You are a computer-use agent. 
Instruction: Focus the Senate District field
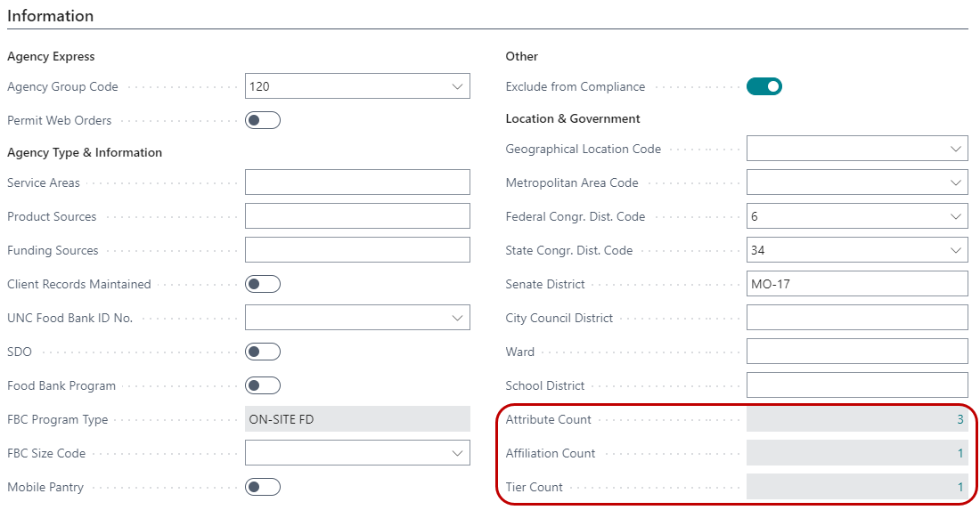[x=857, y=284]
